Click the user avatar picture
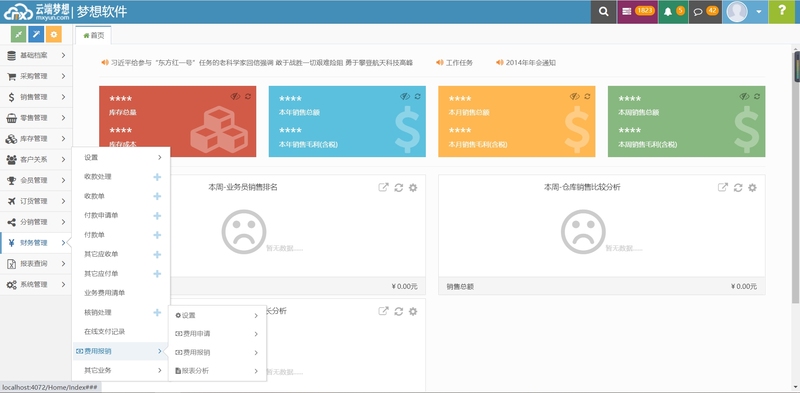The width and height of the screenshot is (800, 393). 737,11
